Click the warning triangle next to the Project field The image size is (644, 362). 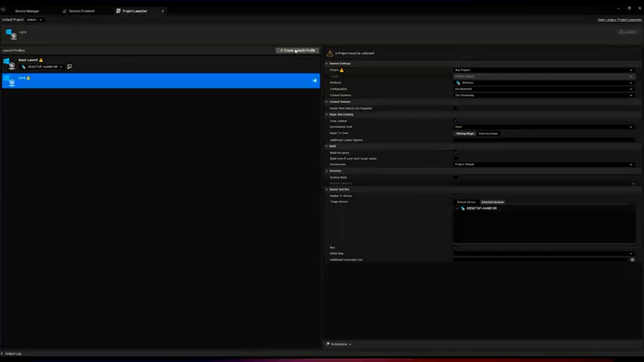click(342, 70)
